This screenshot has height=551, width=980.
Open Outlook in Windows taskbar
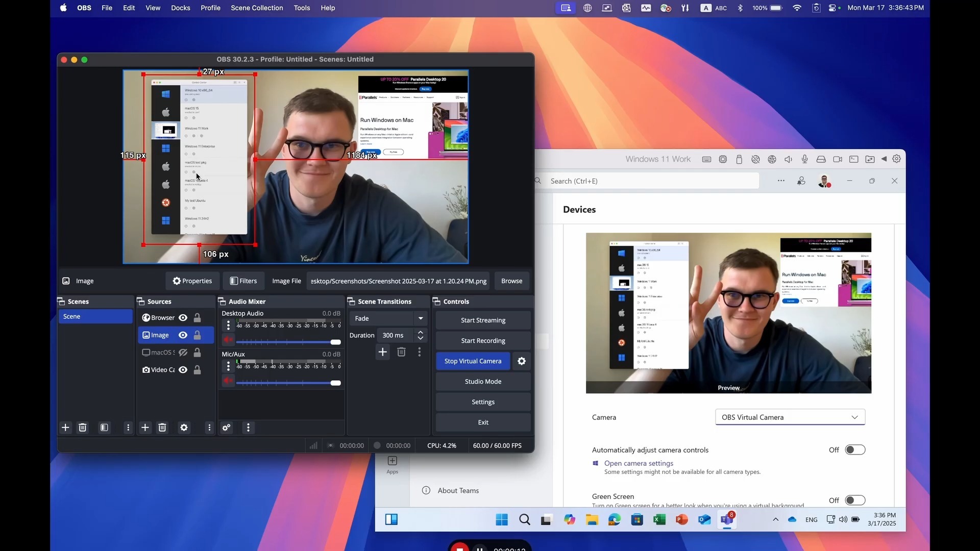pyautogui.click(x=705, y=519)
